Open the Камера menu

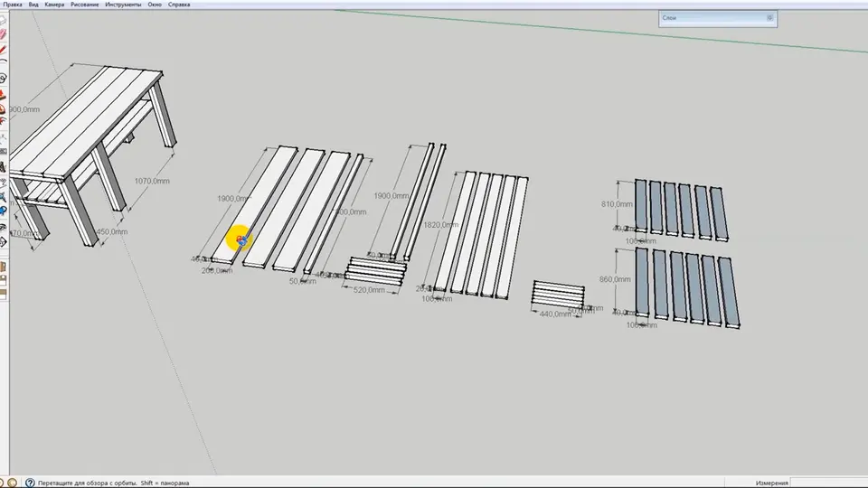pos(54,5)
